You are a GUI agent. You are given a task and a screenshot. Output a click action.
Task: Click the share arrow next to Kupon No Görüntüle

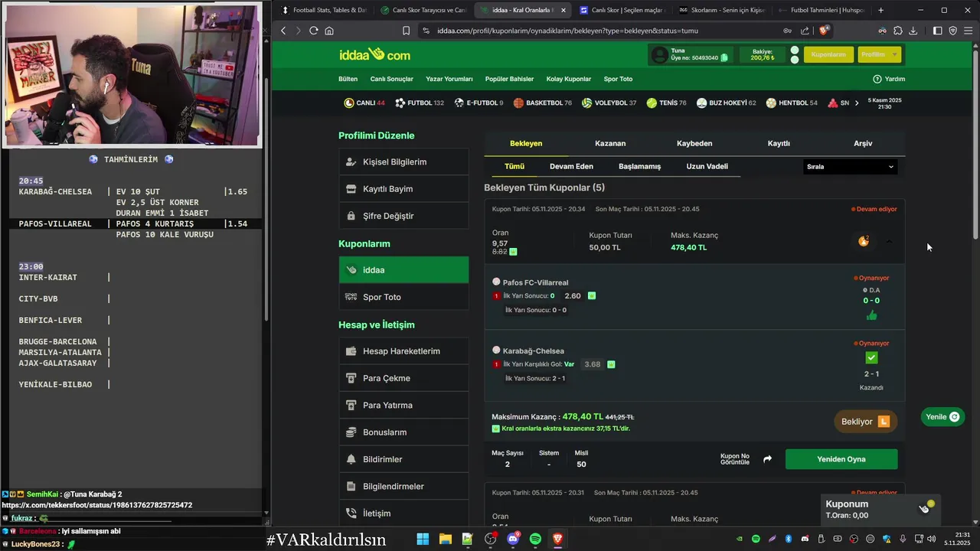(x=767, y=459)
